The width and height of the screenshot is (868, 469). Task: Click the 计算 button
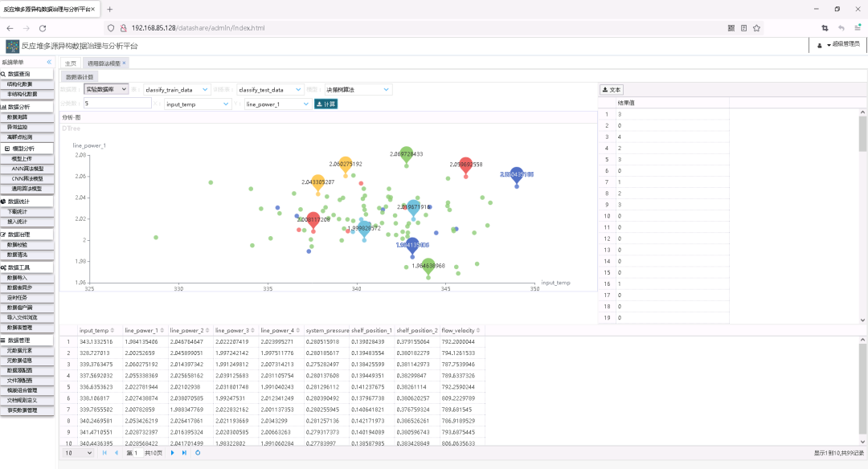click(325, 104)
